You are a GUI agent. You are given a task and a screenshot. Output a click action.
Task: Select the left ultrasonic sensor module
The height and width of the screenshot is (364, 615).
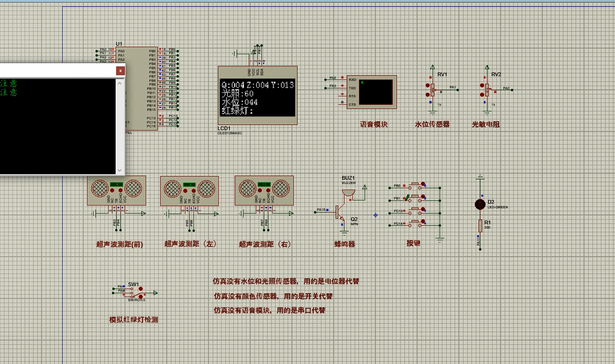[x=189, y=190]
